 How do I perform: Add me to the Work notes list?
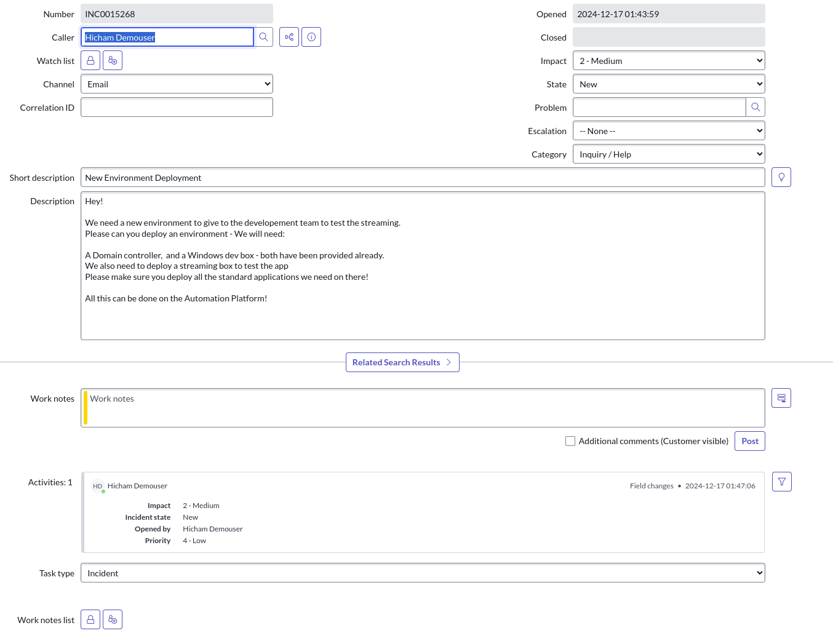pyautogui.click(x=113, y=619)
